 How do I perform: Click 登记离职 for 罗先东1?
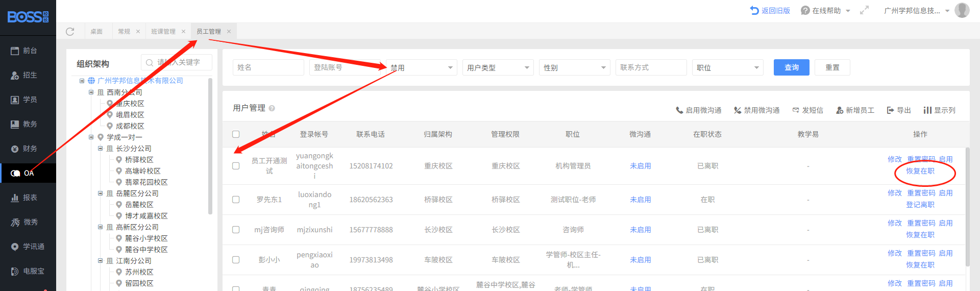point(920,205)
